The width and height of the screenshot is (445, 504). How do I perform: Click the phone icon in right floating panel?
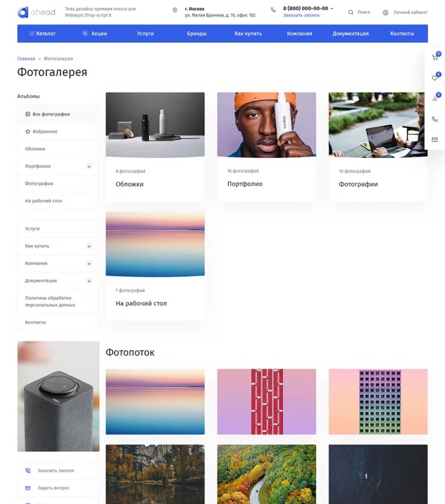pos(435,119)
